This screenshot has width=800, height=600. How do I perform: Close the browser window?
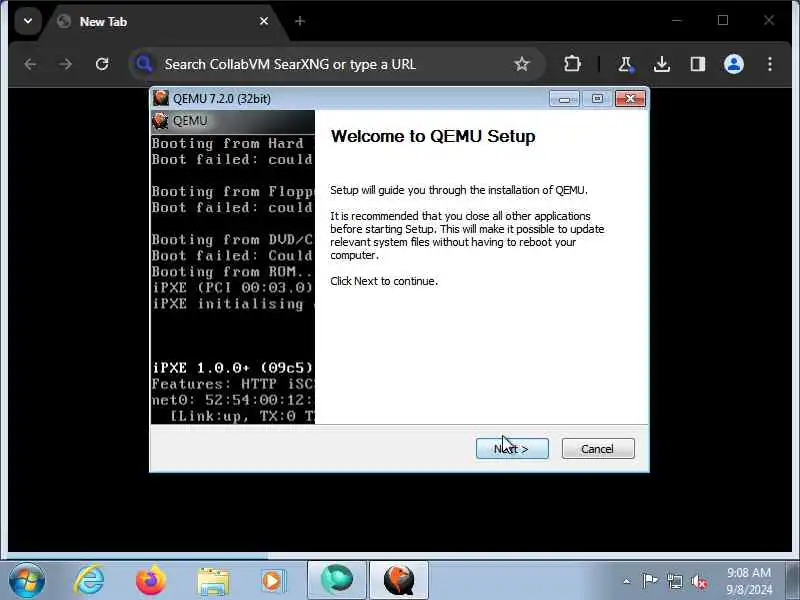click(x=769, y=20)
